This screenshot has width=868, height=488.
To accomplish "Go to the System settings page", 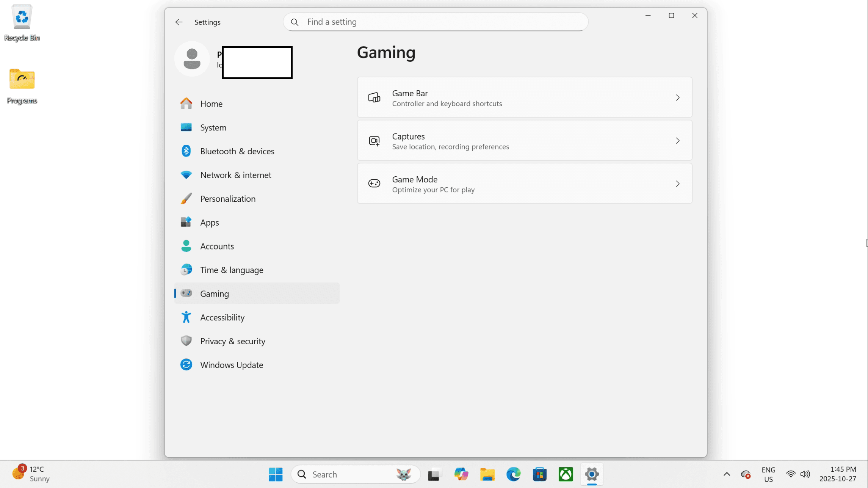I will click(x=213, y=127).
